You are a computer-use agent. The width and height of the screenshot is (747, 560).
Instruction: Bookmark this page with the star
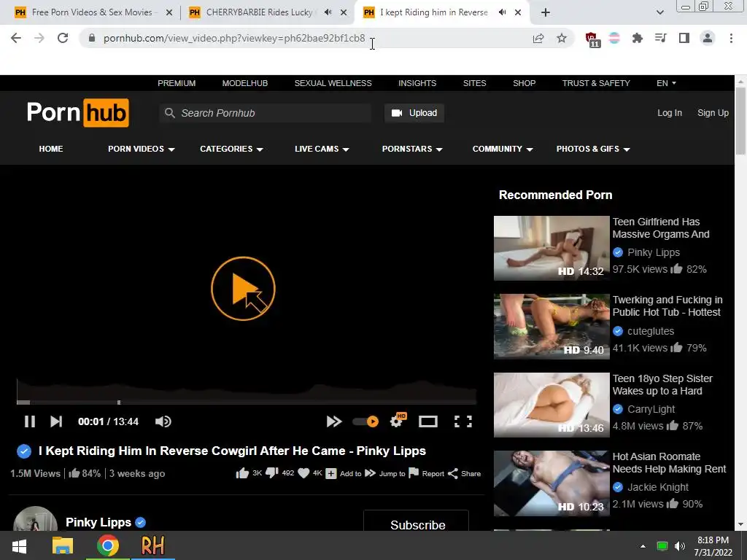pos(562,38)
